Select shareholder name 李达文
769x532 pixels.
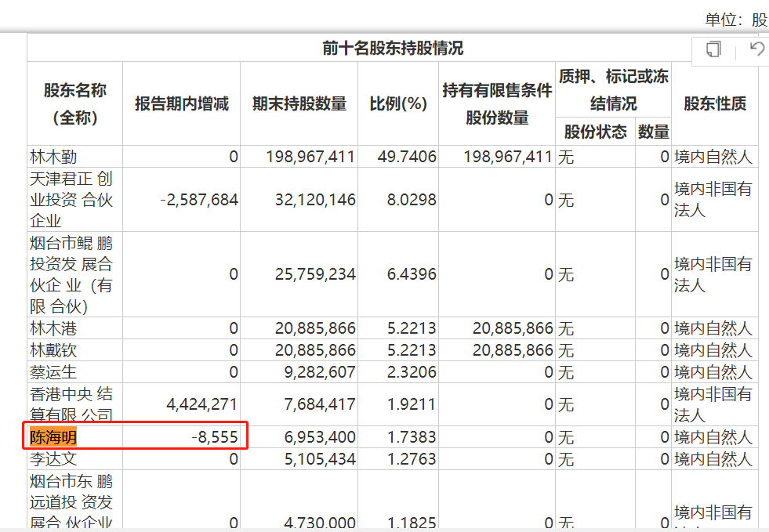[53, 459]
